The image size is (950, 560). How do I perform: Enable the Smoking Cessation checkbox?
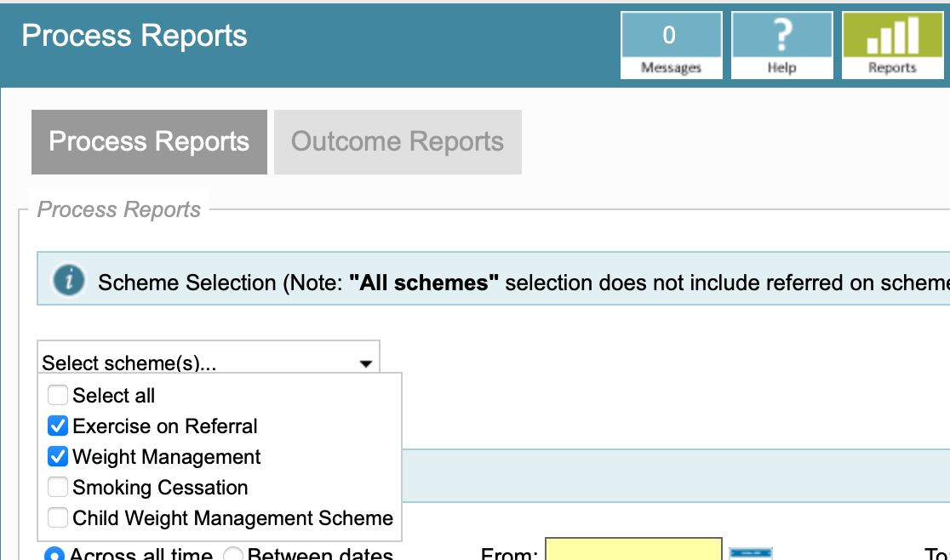coord(58,488)
